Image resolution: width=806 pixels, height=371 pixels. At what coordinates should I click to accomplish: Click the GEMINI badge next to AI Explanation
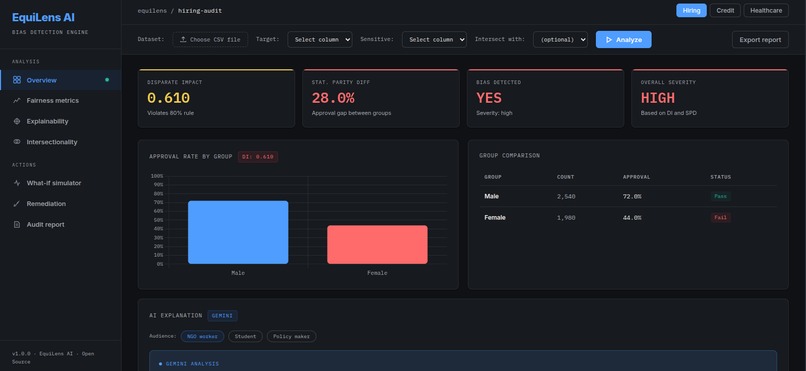(x=223, y=316)
